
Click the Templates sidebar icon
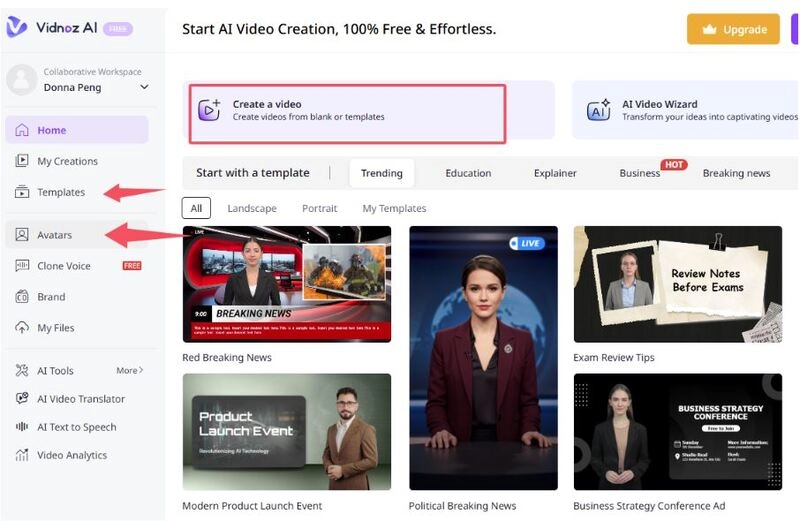(x=22, y=192)
